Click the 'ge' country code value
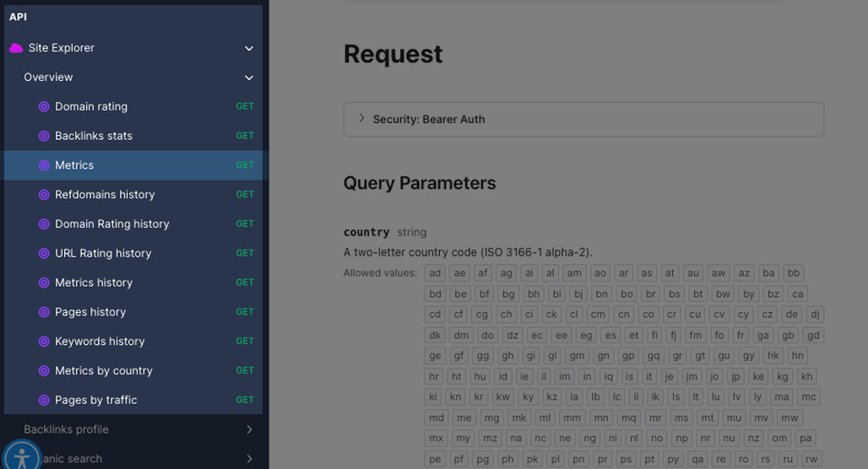The height and width of the screenshot is (469, 868). [435, 356]
